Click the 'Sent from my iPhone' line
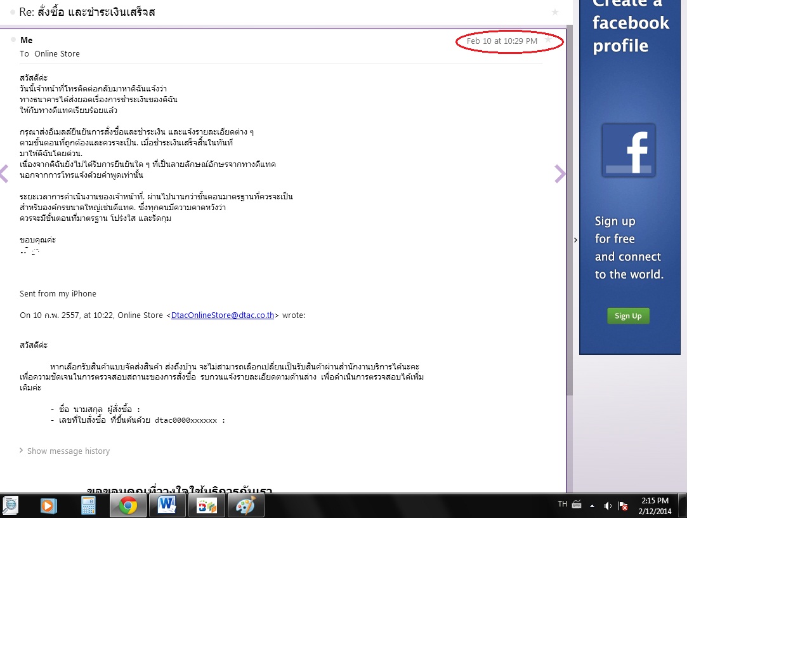This screenshot has width=812, height=650. point(58,294)
